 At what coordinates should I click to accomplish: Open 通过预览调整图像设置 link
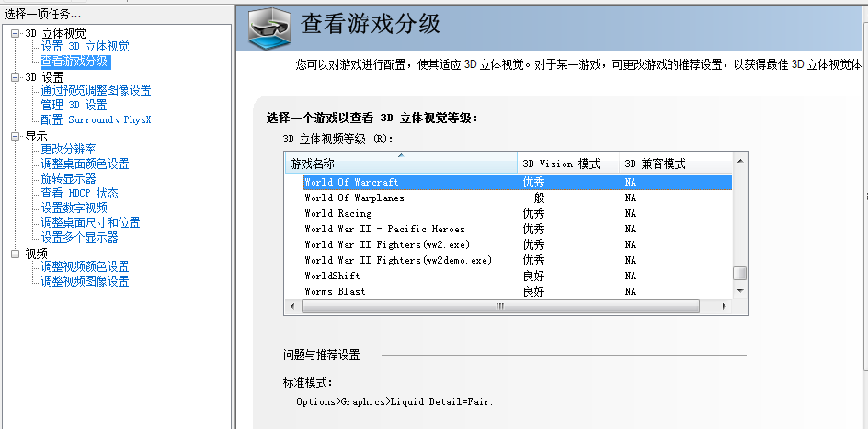[x=96, y=91]
